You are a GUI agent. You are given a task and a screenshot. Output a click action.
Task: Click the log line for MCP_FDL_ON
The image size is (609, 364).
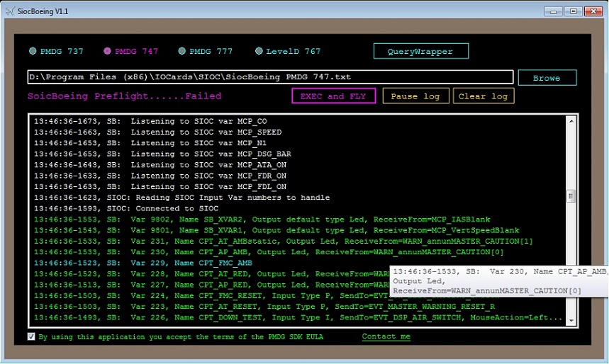pos(160,187)
